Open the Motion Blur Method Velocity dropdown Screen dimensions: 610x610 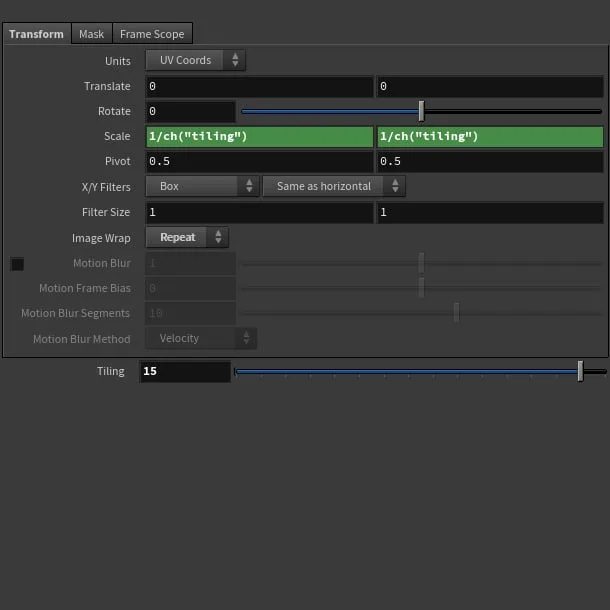(201, 338)
